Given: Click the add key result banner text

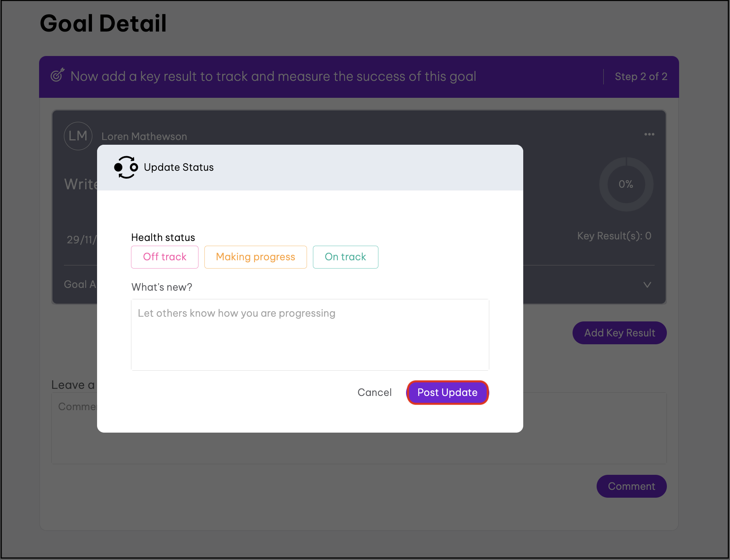Looking at the screenshot, I should [273, 77].
